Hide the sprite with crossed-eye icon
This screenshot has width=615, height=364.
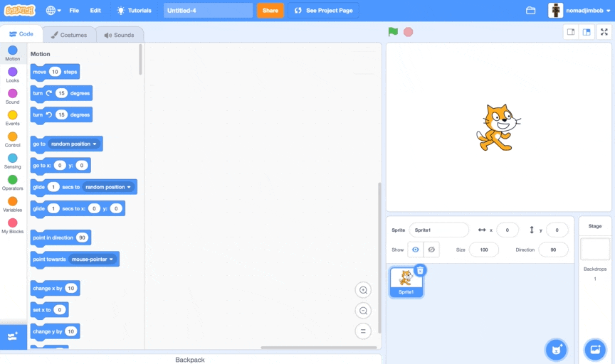[431, 250]
